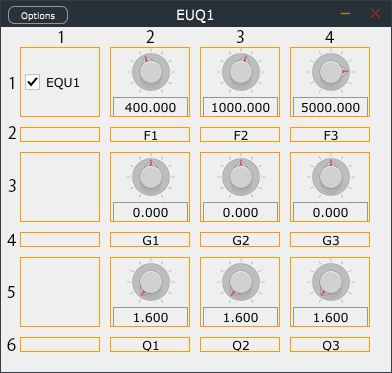Click the EUQ1 window title
Image resolution: width=392 pixels, height=373 pixels.
coord(195,15)
